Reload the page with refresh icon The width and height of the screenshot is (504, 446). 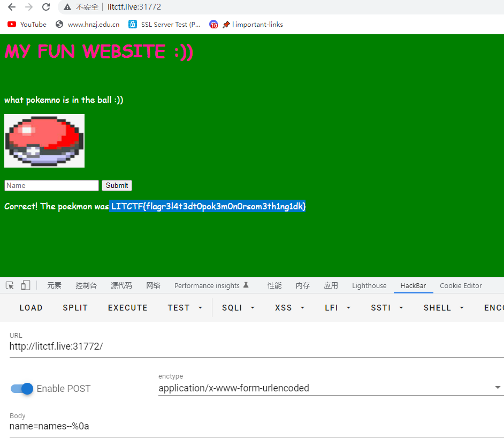click(x=47, y=7)
